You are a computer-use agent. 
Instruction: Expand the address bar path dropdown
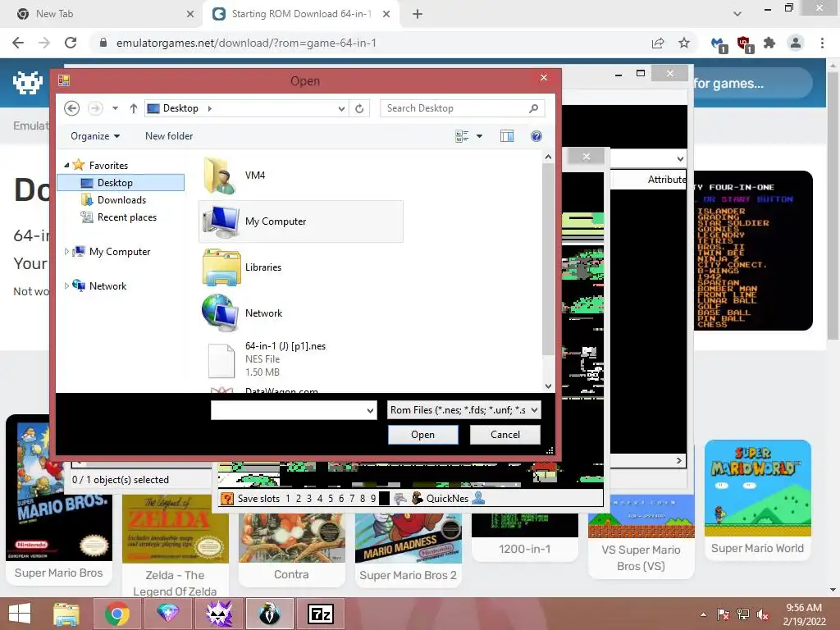(x=341, y=109)
